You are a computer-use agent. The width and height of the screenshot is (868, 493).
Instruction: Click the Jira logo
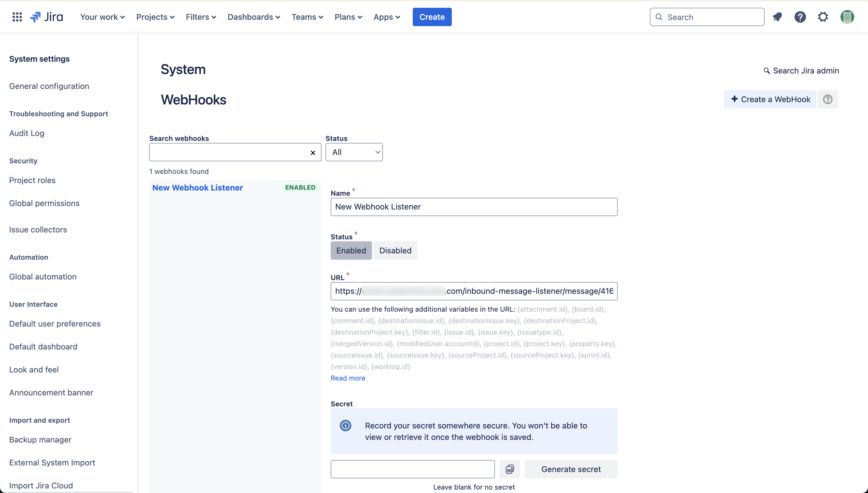point(46,17)
